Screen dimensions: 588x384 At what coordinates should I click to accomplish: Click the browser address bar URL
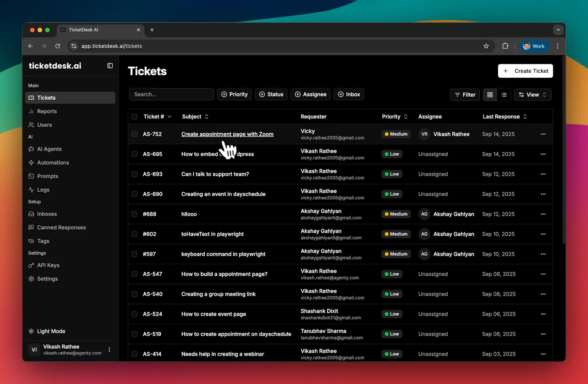coord(112,46)
